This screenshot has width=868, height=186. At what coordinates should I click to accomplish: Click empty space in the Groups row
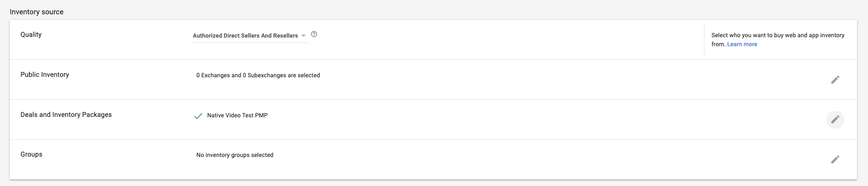click(531, 159)
